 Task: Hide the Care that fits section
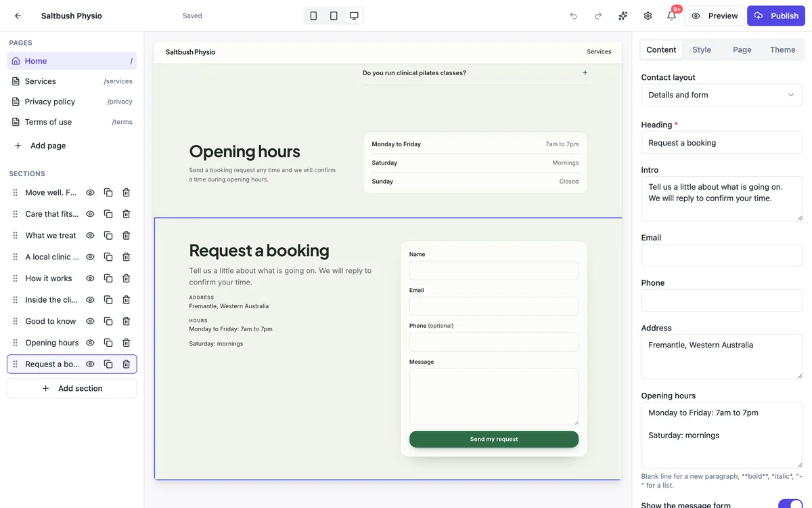[90, 214]
